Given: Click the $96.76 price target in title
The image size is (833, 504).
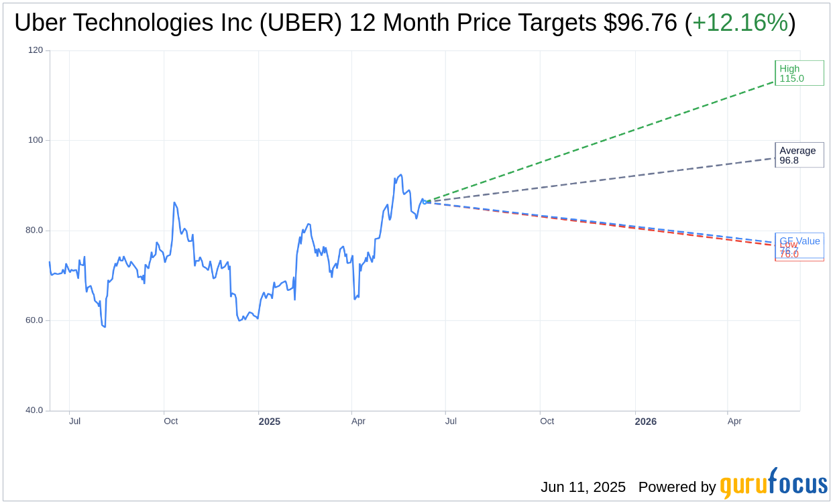Looking at the screenshot, I should pos(641,23).
